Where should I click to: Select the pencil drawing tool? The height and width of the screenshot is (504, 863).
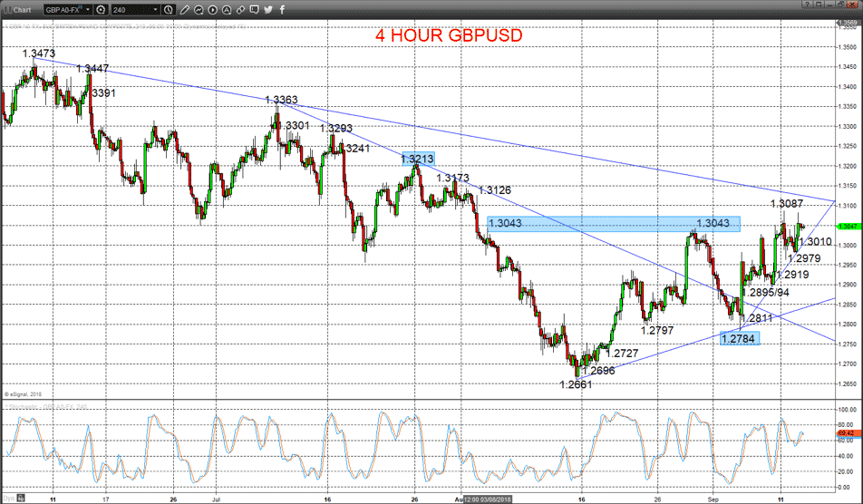pyautogui.click(x=185, y=10)
